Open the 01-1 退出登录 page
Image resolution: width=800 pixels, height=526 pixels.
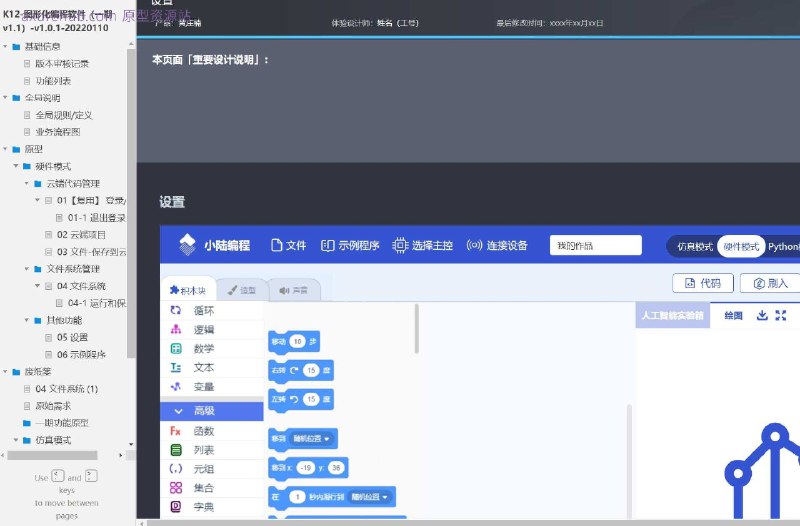tap(96, 218)
